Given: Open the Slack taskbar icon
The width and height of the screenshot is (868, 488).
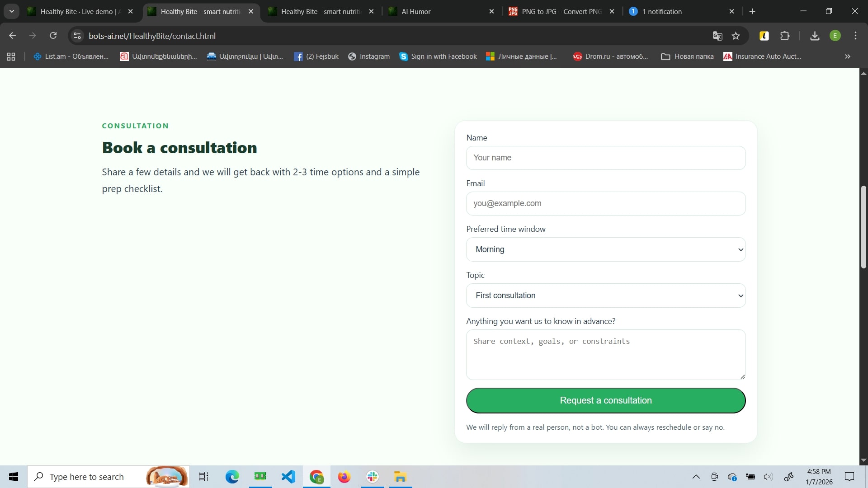Looking at the screenshot, I should click(373, 477).
